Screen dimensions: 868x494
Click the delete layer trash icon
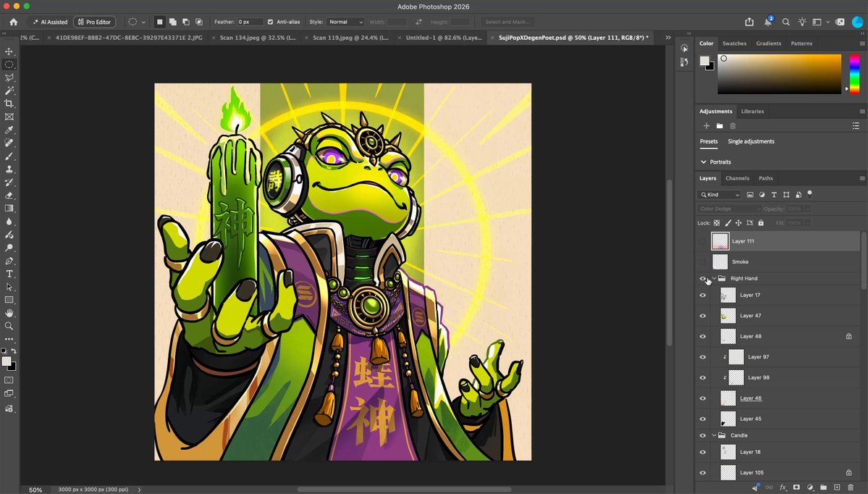point(851,487)
